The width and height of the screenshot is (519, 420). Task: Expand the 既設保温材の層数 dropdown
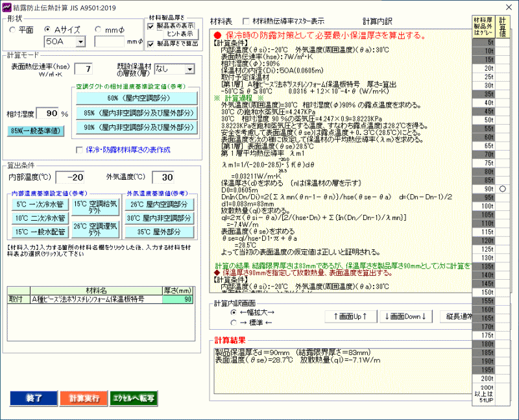pos(189,69)
